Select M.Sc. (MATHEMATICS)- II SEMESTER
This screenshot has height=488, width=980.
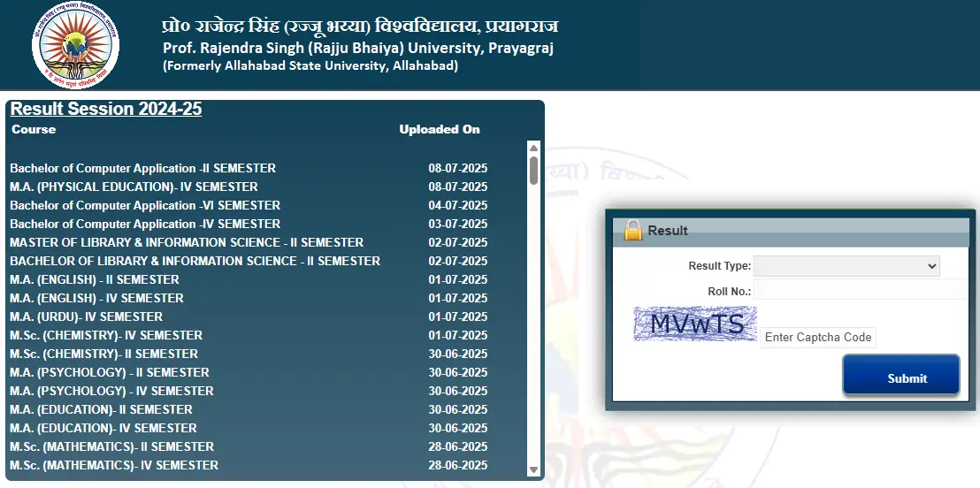[x=111, y=446]
